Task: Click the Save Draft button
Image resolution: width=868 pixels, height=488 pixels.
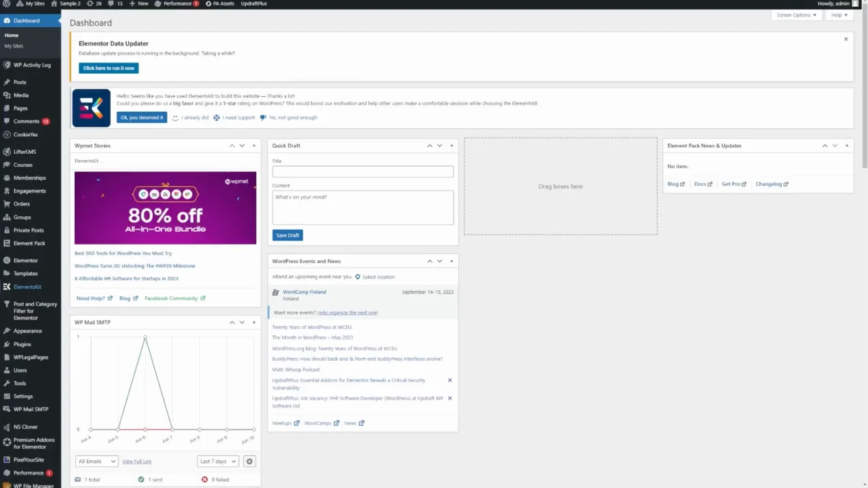Action: pos(288,235)
